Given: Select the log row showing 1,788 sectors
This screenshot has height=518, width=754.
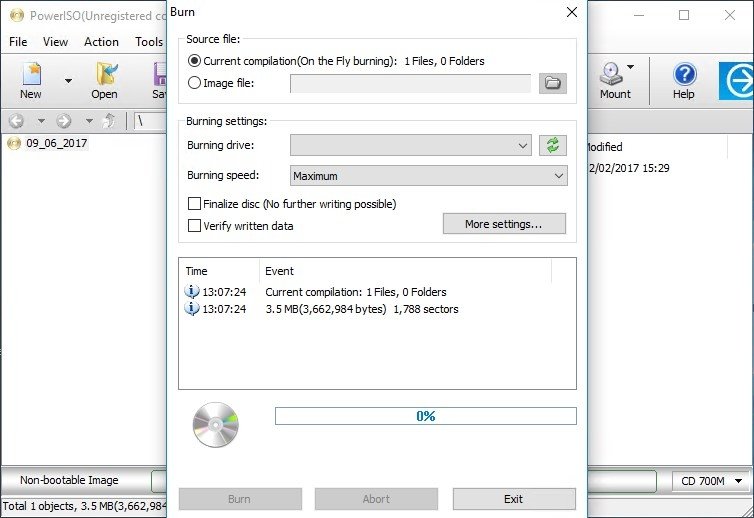Looking at the screenshot, I should coord(377,309).
